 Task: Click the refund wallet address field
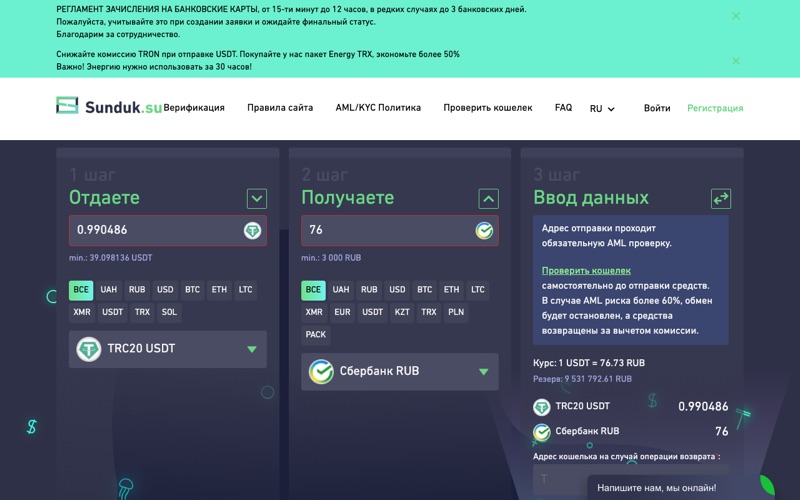(x=631, y=480)
